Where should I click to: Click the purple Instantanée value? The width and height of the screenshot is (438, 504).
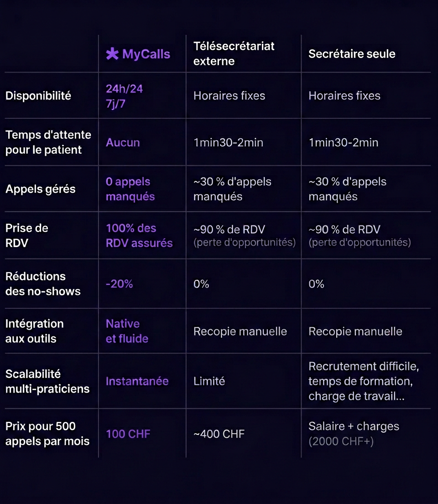click(x=137, y=381)
